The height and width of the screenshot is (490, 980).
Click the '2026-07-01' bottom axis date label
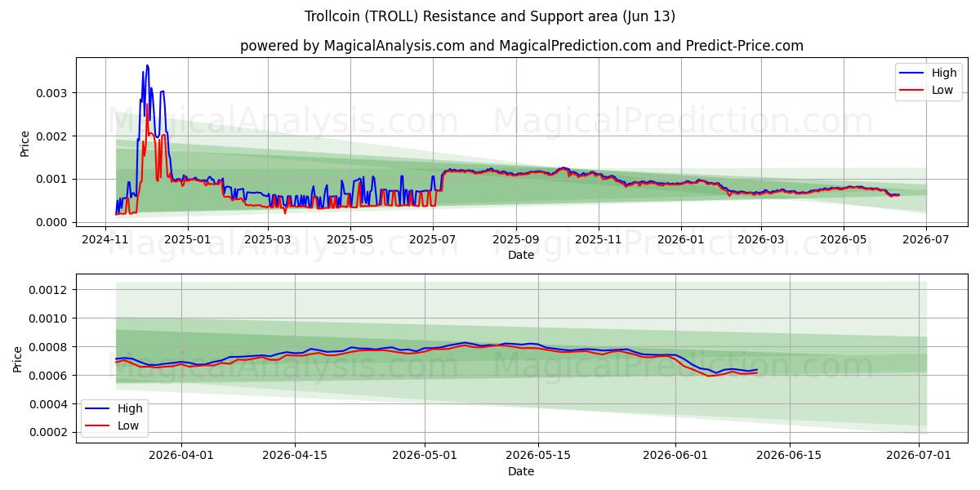(920, 456)
